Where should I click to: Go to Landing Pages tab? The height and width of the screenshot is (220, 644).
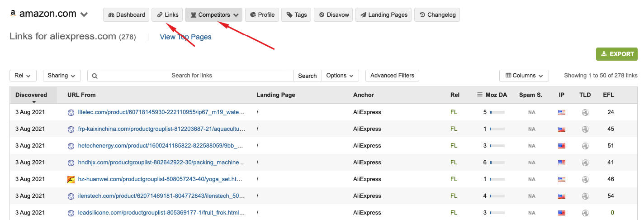pos(384,14)
